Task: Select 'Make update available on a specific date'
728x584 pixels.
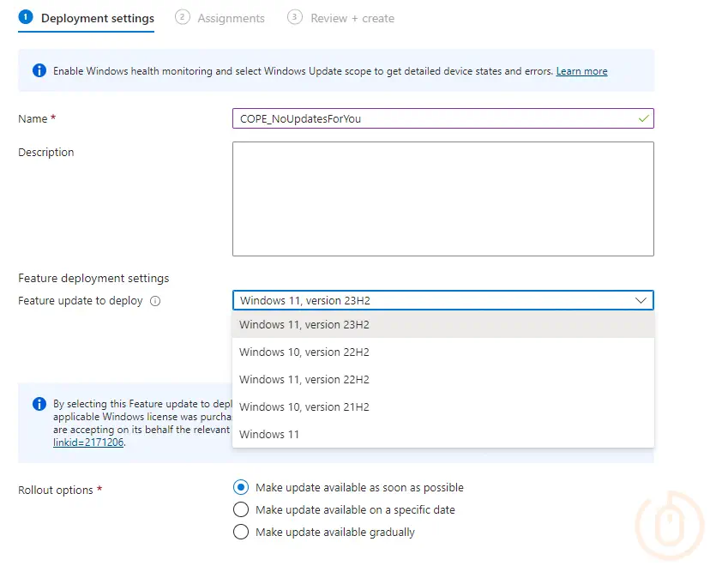Action: pyautogui.click(x=241, y=509)
